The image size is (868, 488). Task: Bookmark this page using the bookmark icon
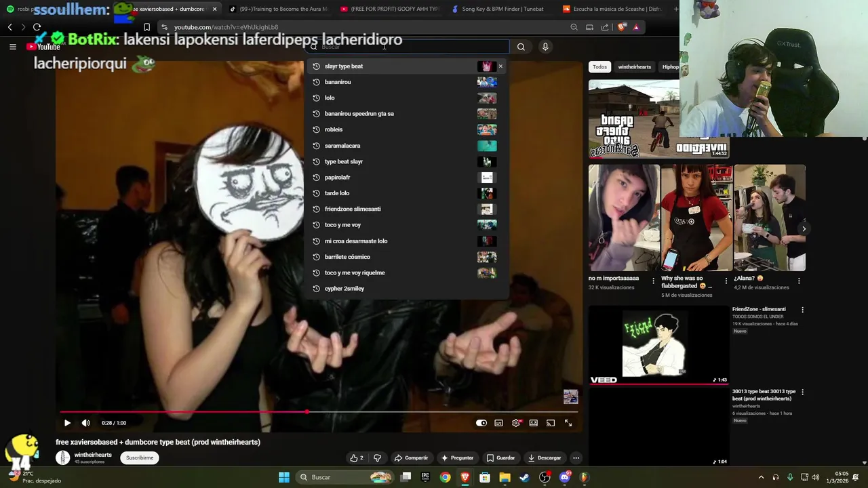point(146,27)
